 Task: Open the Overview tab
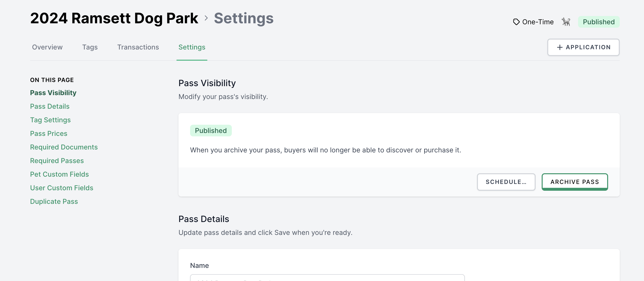[x=47, y=47]
